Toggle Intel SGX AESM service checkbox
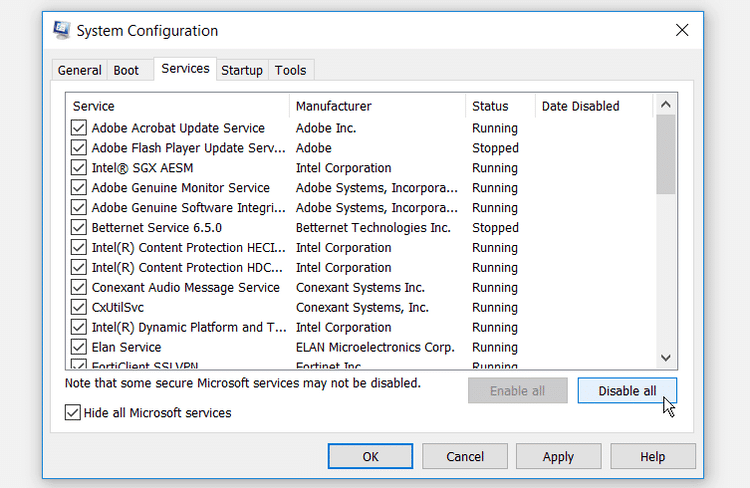The width and height of the screenshot is (750, 488). tap(79, 168)
